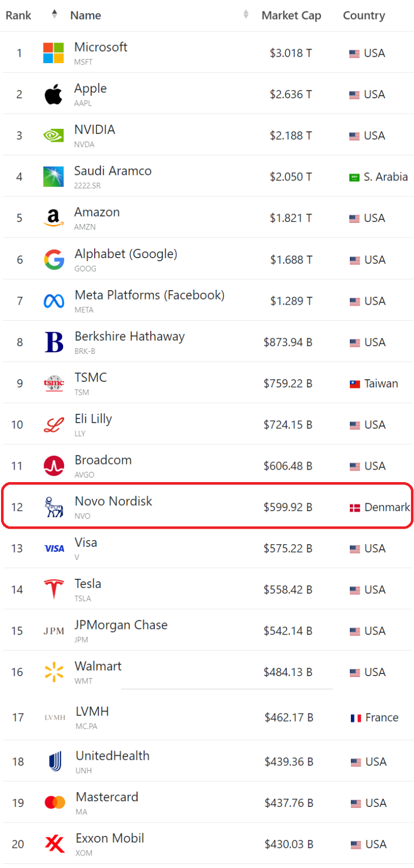Click the Amazon logo icon
The width and height of the screenshot is (414, 868).
pyautogui.click(x=53, y=218)
